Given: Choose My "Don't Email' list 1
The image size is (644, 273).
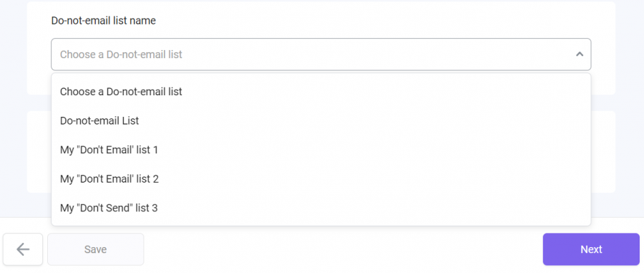Looking at the screenshot, I should (x=321, y=150).
